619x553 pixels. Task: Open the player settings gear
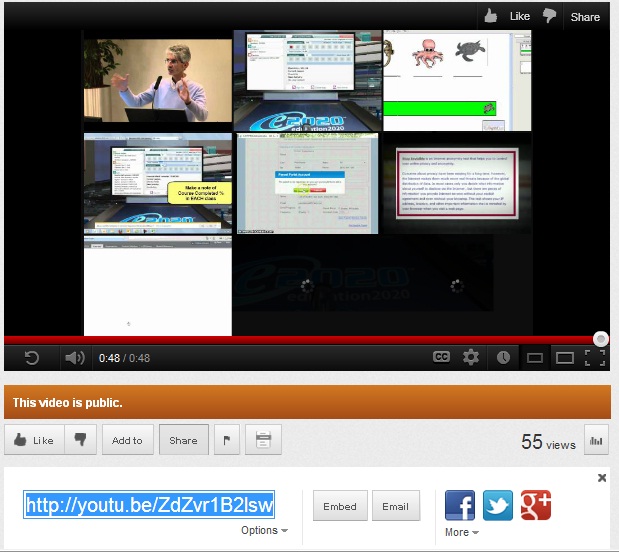point(471,357)
